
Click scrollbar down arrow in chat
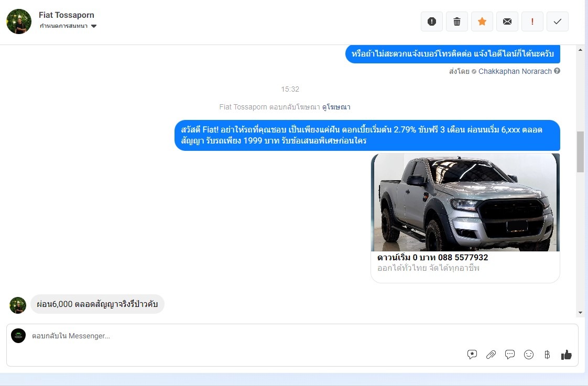click(x=581, y=313)
